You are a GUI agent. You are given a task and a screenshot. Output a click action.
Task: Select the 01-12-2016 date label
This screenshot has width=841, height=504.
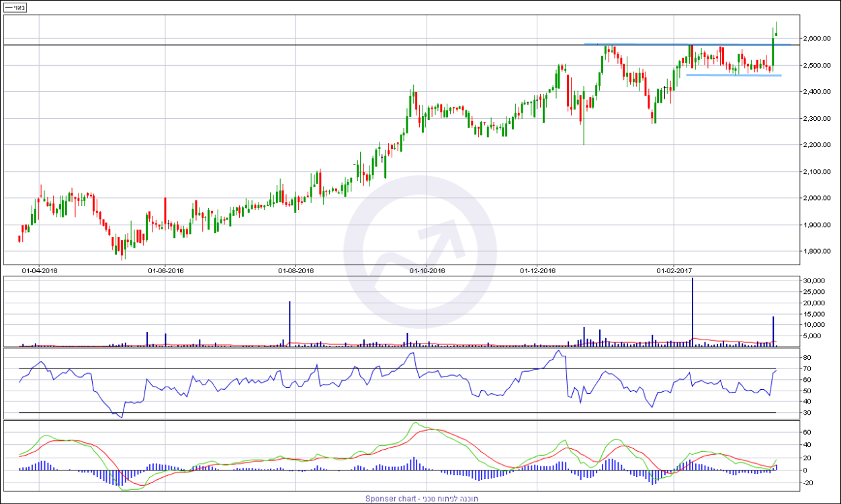click(x=537, y=270)
